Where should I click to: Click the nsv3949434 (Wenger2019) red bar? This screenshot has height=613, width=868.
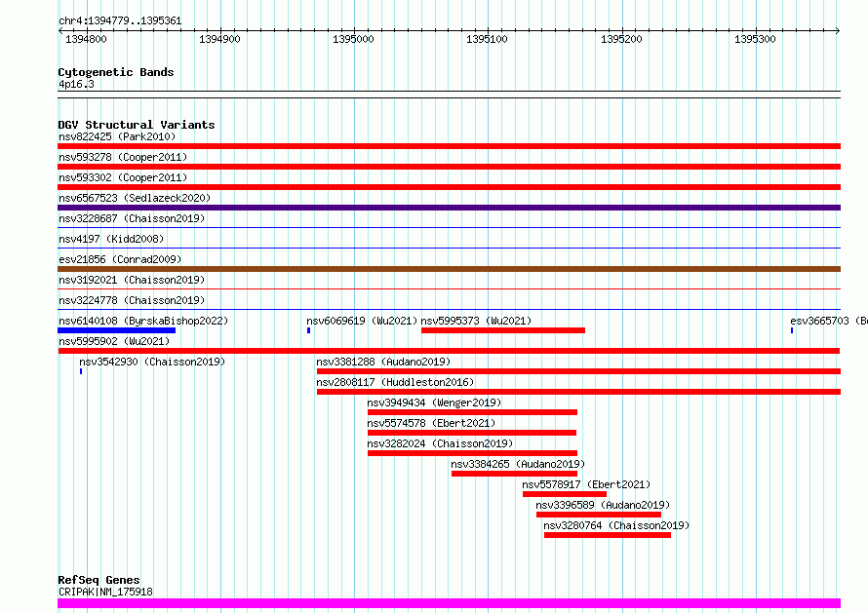[x=472, y=412]
